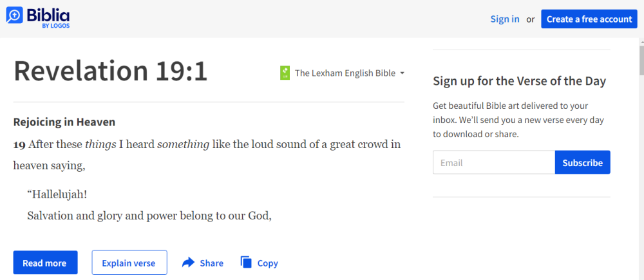Viewport: 644px width, 280px height.
Task: Click Create a free account button
Action: (589, 19)
